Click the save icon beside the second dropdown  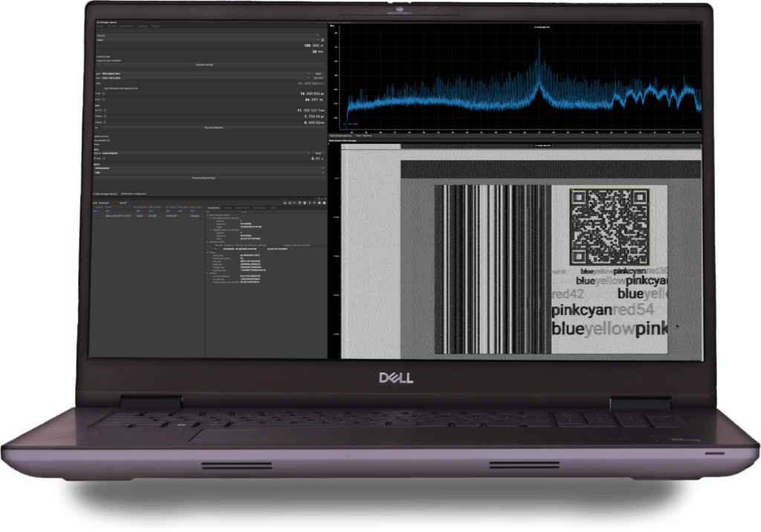coord(323,40)
